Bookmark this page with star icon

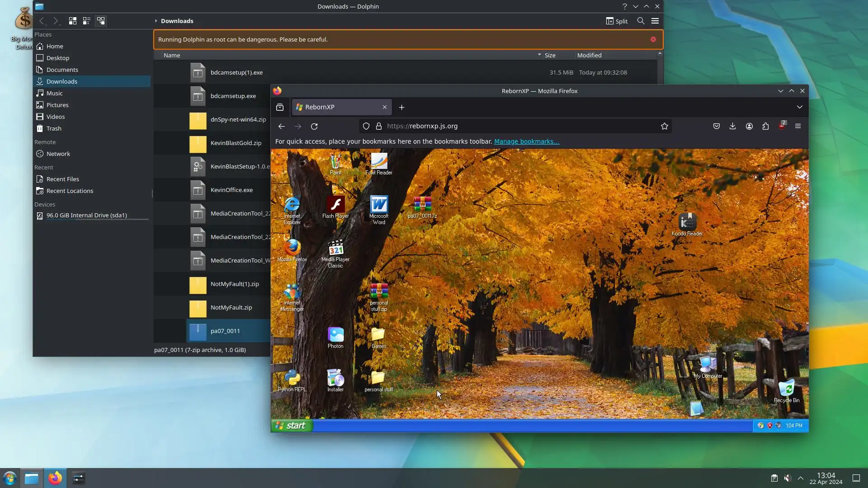(664, 126)
